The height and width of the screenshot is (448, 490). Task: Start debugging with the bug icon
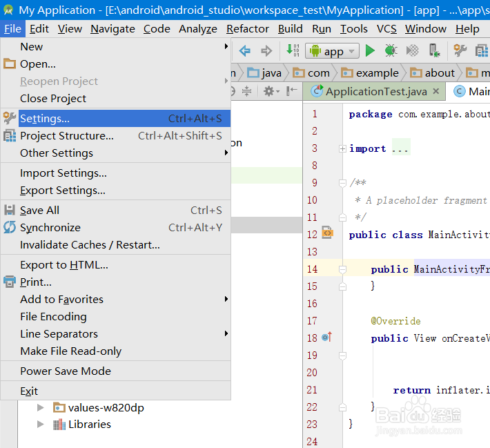[391, 50]
